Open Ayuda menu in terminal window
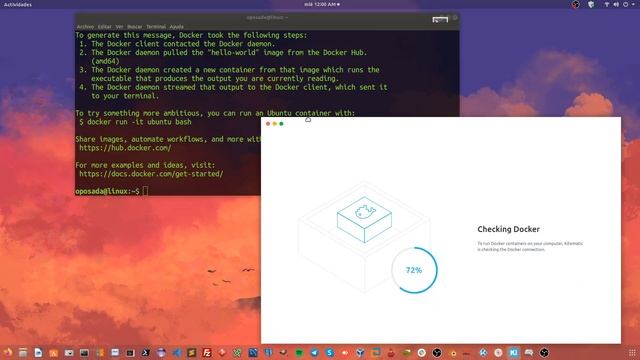Image resolution: width=640 pixels, height=360 pixels. coord(176,27)
